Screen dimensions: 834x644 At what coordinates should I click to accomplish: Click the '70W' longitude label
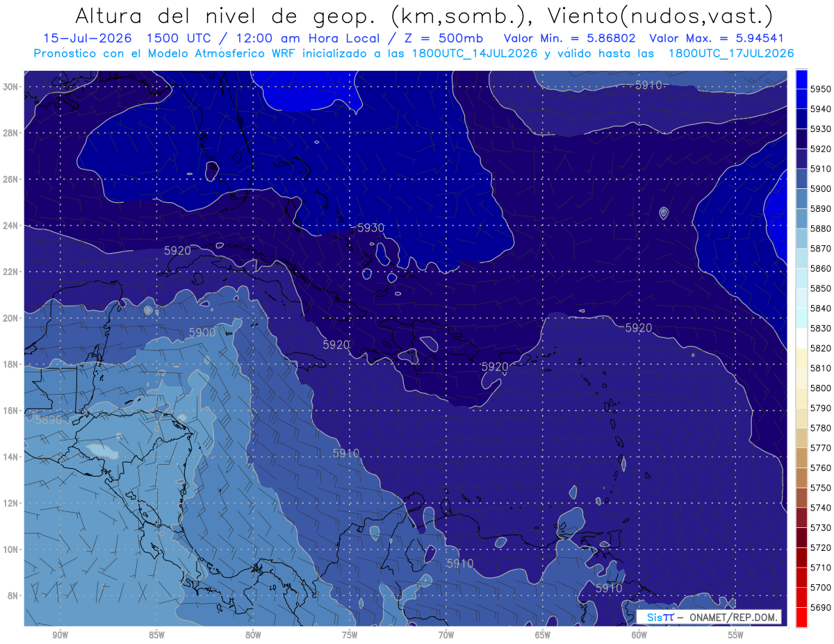(446, 635)
